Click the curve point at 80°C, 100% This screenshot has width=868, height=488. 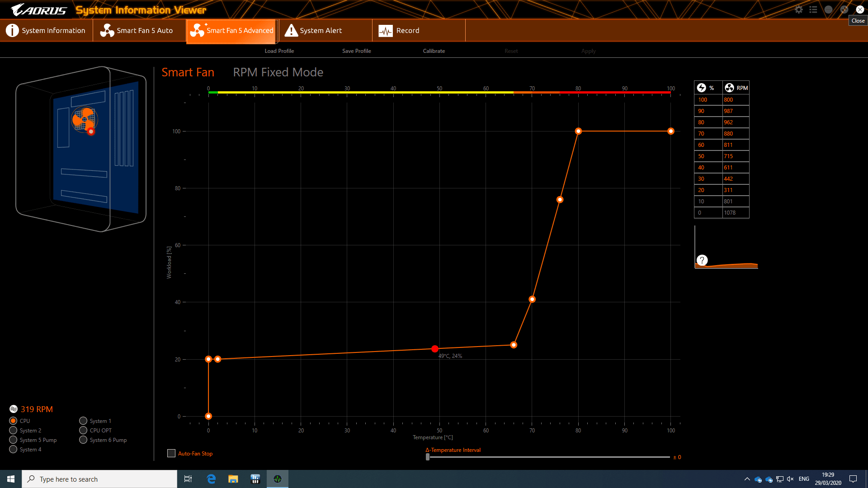point(578,131)
